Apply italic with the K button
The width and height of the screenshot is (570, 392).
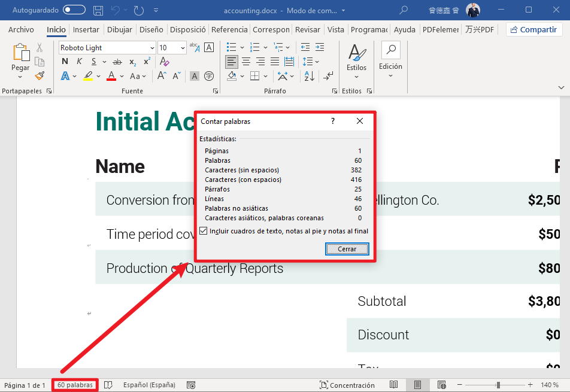point(79,62)
